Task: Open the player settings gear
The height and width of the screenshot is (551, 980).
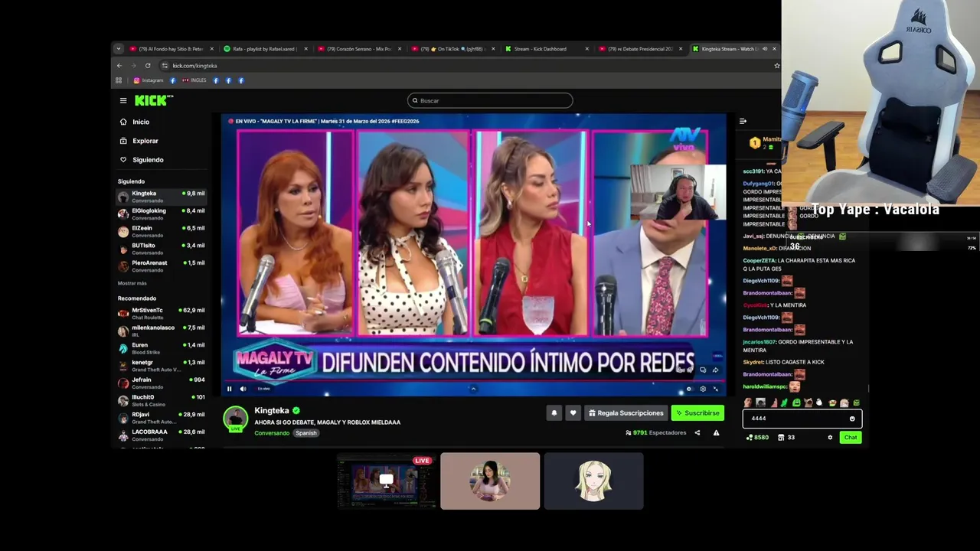Action: point(703,389)
